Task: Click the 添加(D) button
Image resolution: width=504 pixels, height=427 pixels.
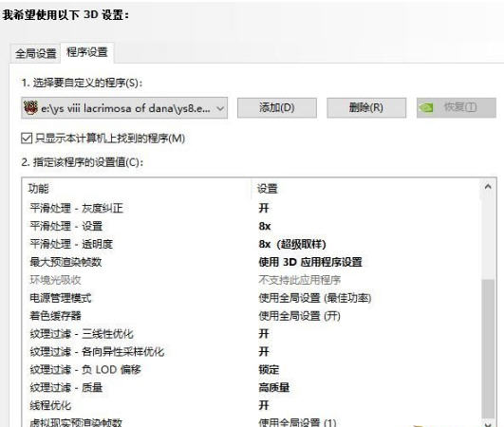Action: (277, 107)
